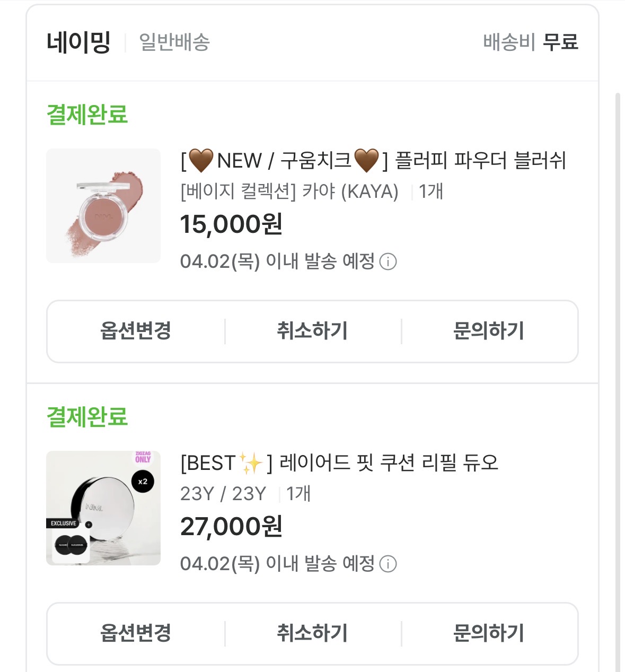This screenshot has height=672, width=625.
Task: Click the 23Y / 23Y option text
Action: click(223, 494)
